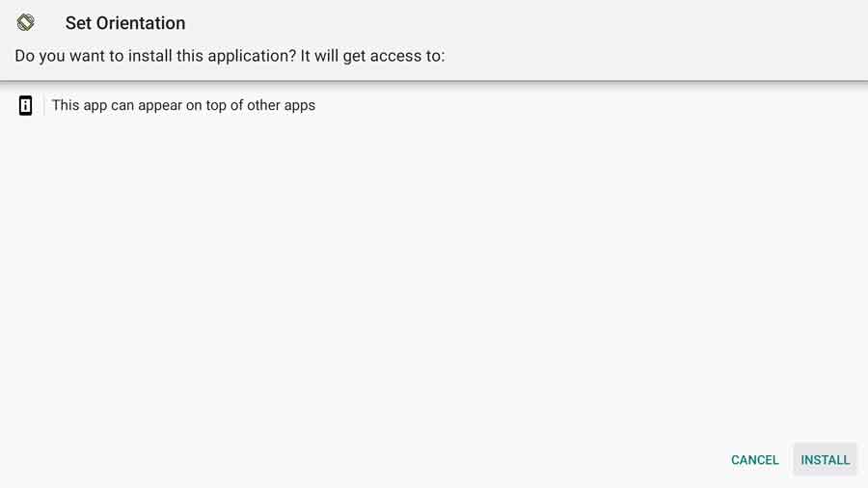Select the Set Orientation title text

point(125,23)
